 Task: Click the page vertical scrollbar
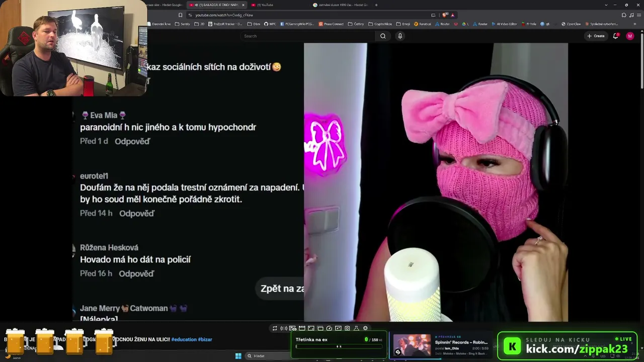pyautogui.click(x=641, y=60)
